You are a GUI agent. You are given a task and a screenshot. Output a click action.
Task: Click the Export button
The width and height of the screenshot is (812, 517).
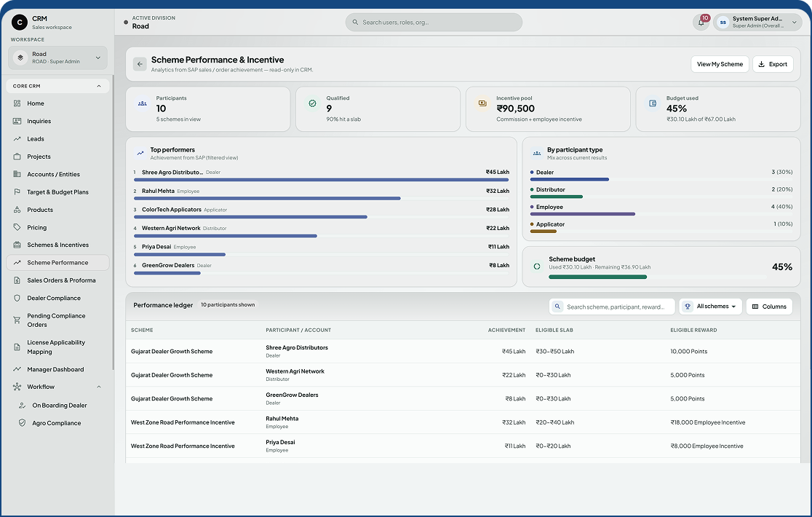[x=773, y=64]
